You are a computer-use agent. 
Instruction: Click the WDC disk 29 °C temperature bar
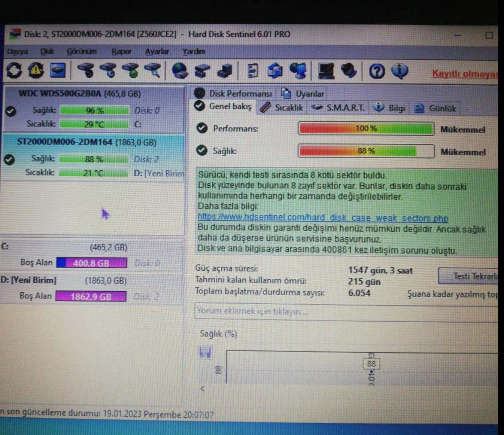click(94, 124)
